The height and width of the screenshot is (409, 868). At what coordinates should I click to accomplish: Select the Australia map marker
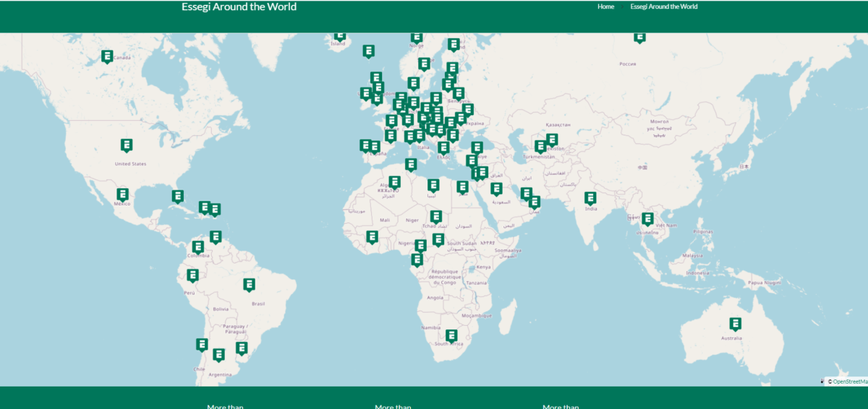pos(736,324)
